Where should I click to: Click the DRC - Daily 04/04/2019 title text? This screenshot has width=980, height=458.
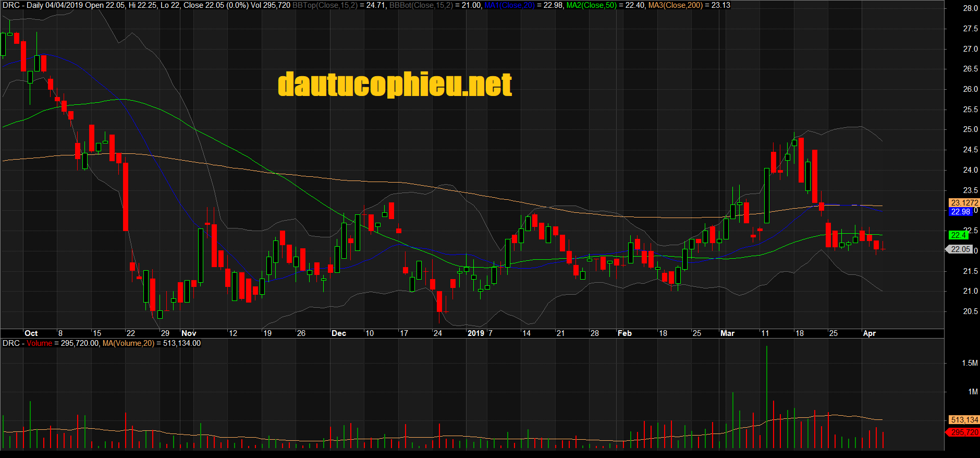[43, 5]
